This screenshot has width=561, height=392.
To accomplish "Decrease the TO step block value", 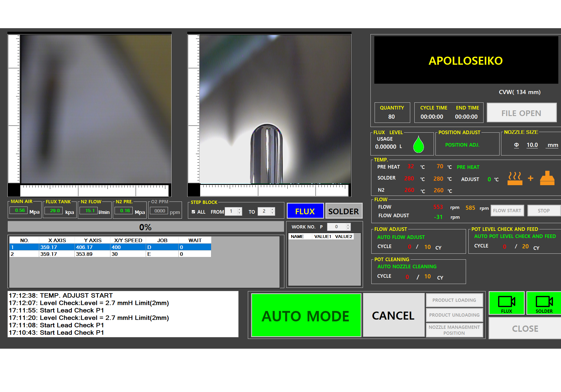I will (x=272, y=213).
